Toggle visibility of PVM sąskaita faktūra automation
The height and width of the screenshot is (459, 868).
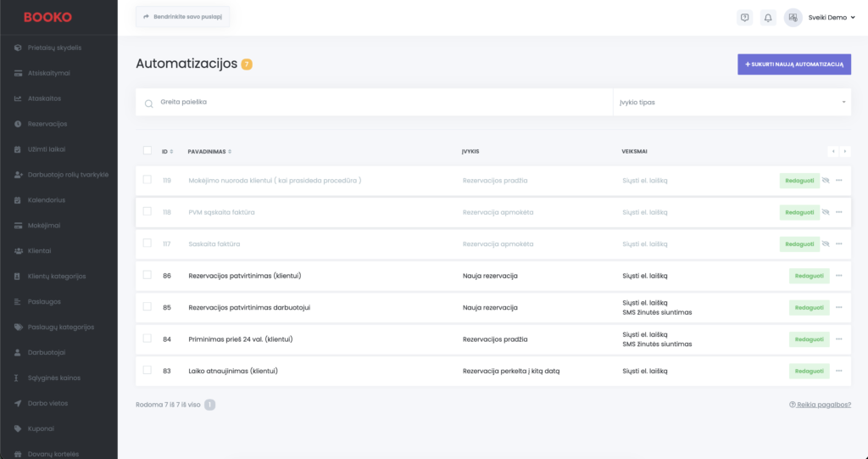[x=826, y=212]
